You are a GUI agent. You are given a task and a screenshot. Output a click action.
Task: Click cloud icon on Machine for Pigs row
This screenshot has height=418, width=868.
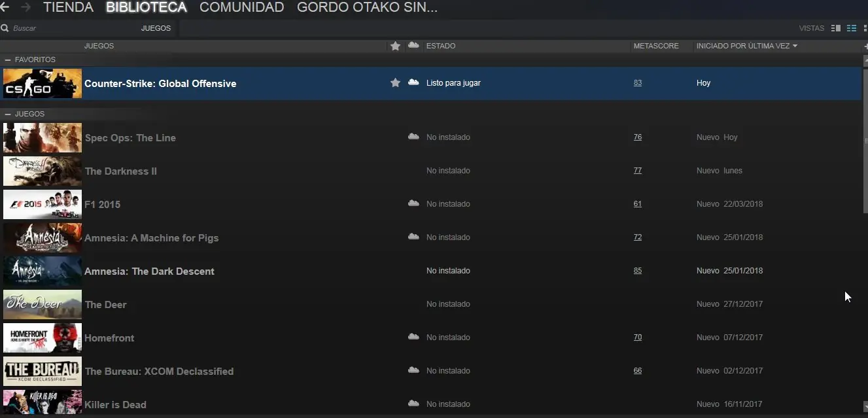[x=413, y=237]
